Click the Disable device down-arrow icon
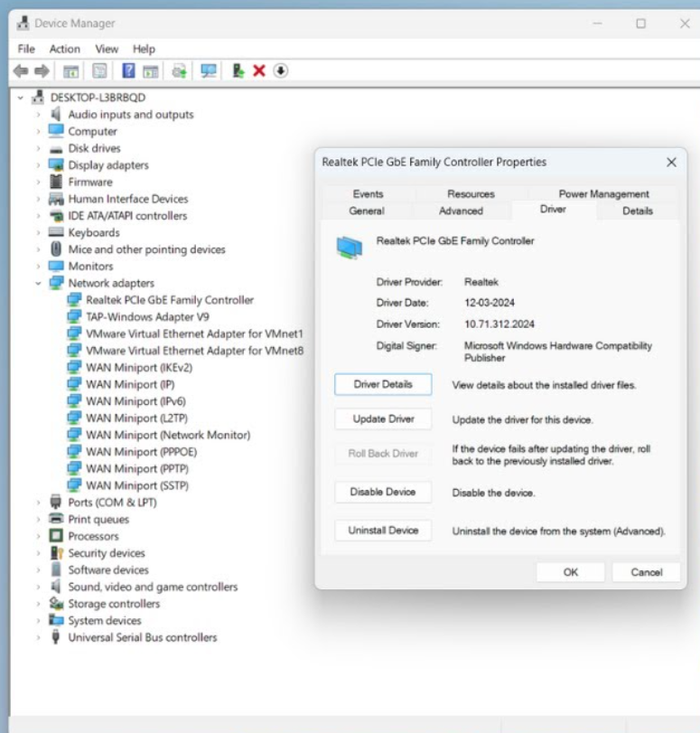Viewport: 700px width, 733px height. (280, 71)
